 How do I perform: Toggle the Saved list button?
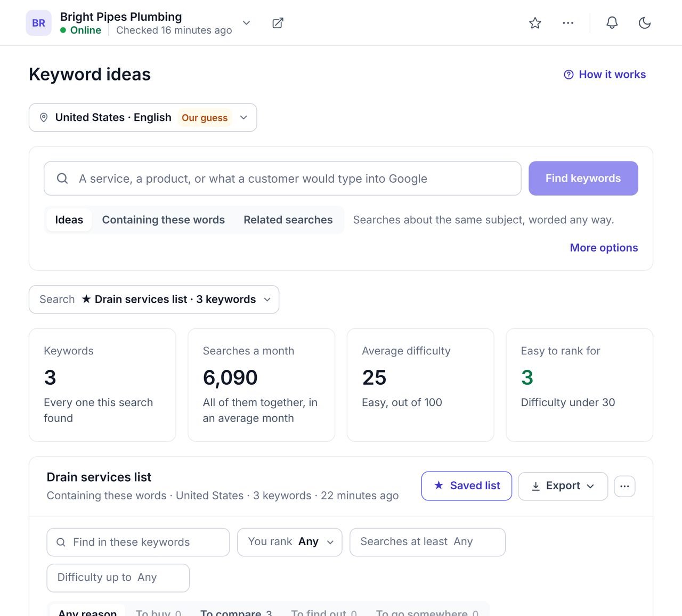tap(467, 486)
